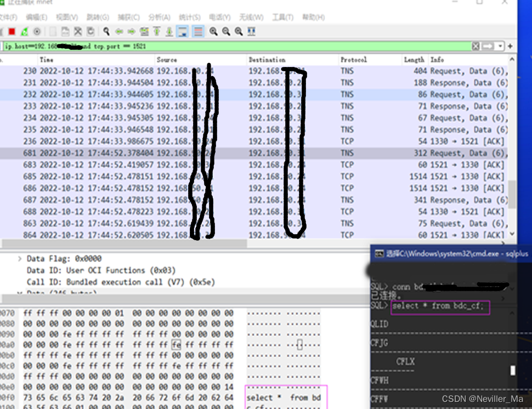
Task: Click the go to last packet icon
Action: pyautogui.click(x=169, y=31)
